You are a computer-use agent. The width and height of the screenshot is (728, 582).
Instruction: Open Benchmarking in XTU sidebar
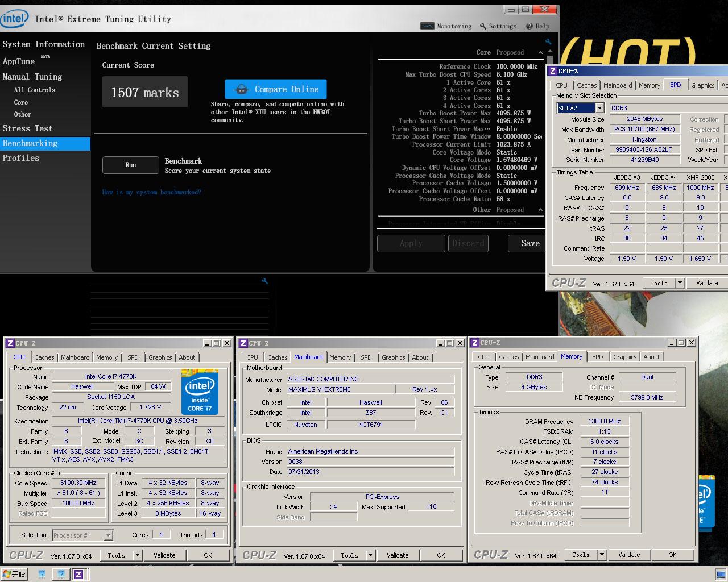coord(45,143)
